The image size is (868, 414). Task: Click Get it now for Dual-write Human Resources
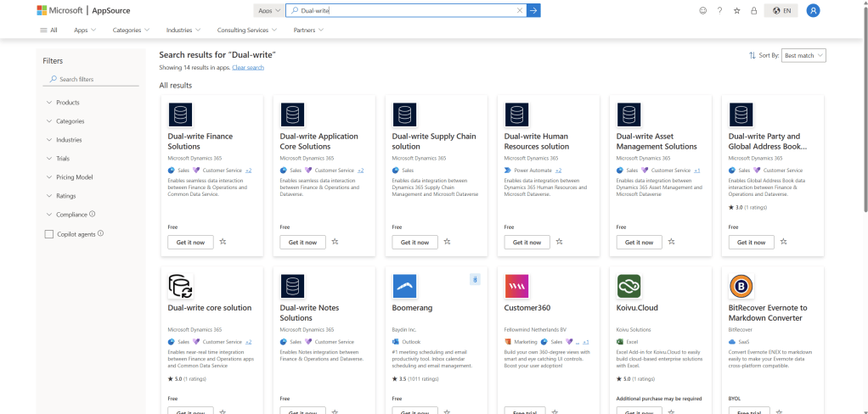(527, 242)
